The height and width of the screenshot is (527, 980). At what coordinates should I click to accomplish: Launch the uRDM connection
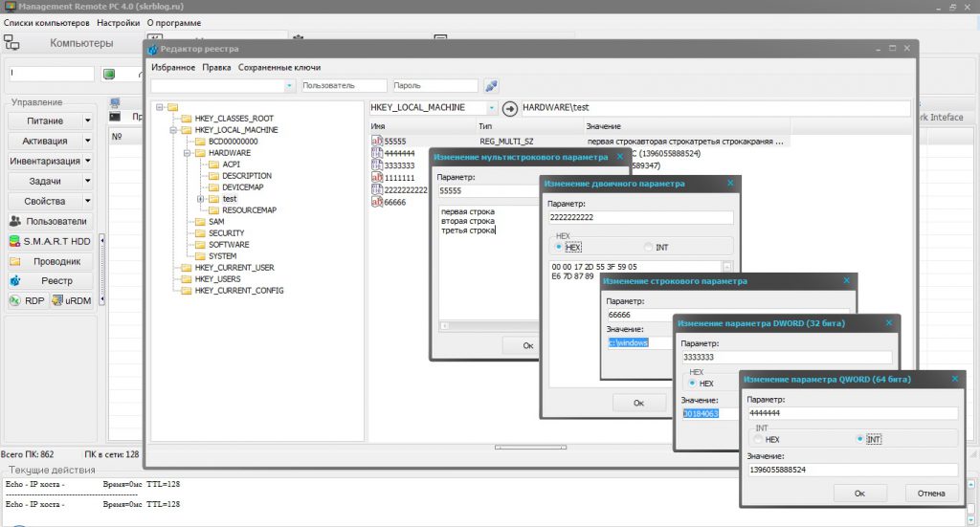click(72, 300)
